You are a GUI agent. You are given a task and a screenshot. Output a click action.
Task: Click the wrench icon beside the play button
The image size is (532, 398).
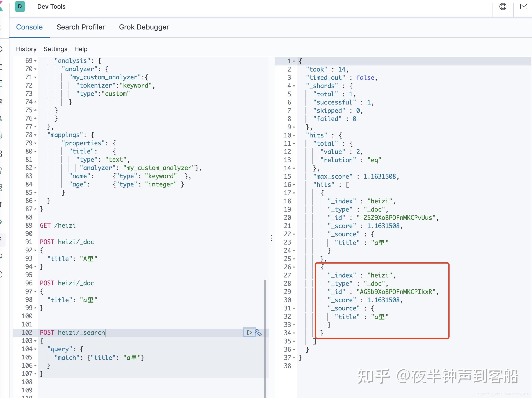(x=258, y=332)
